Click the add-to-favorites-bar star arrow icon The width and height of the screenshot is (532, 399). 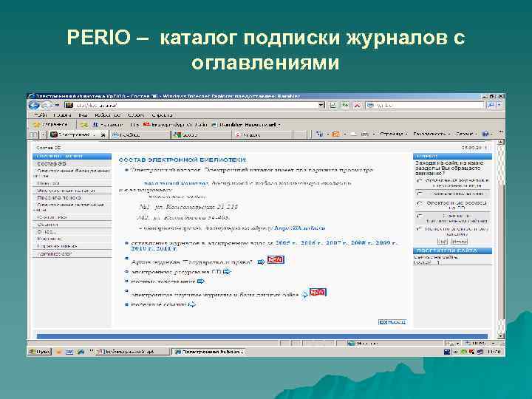click(x=83, y=125)
